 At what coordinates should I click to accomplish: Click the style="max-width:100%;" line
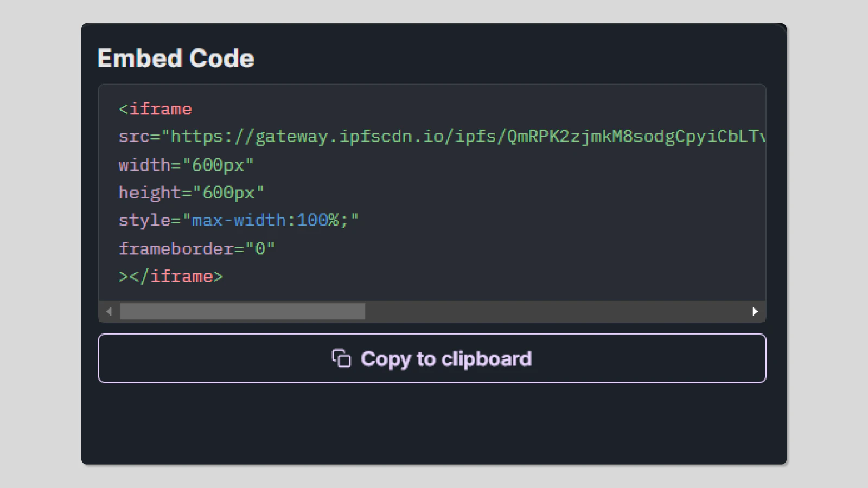(x=239, y=220)
